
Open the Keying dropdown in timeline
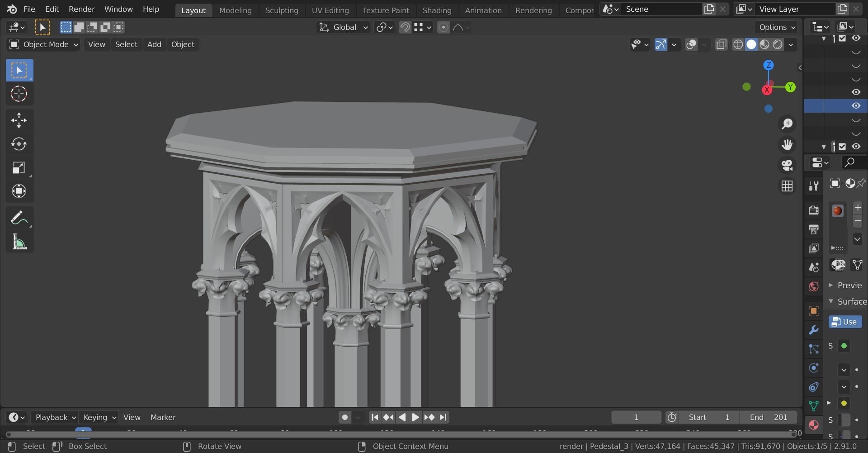[99, 417]
